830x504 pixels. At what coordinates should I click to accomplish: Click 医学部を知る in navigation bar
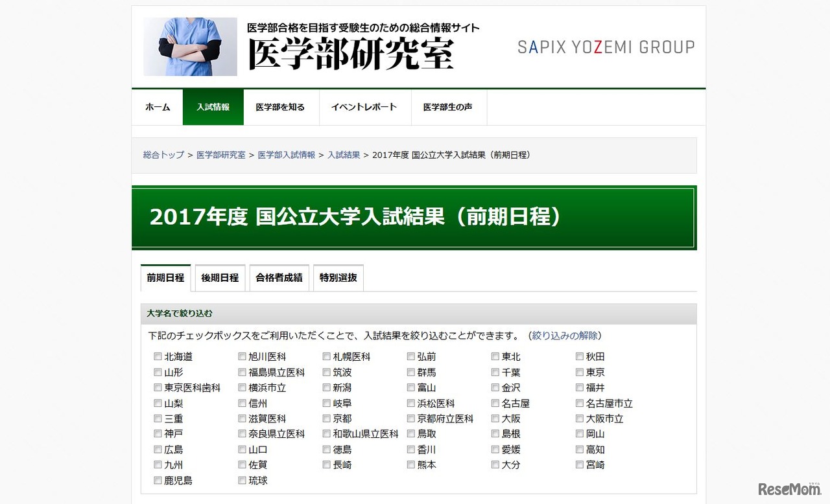[x=280, y=107]
